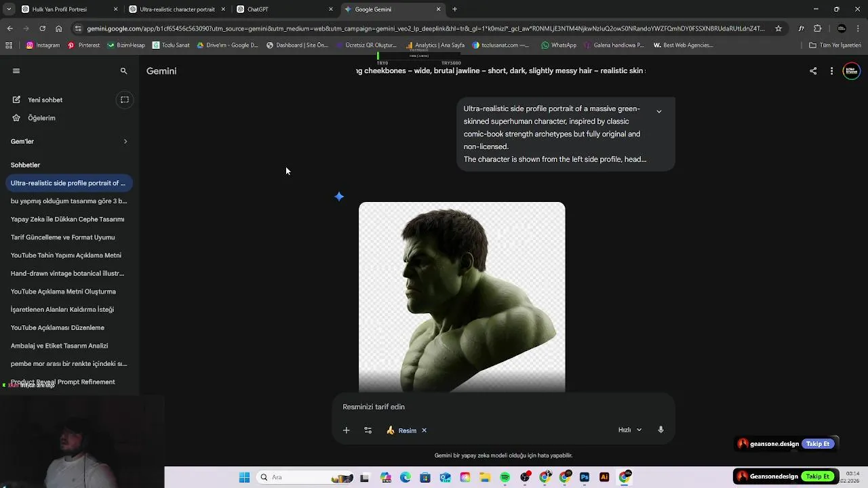Image resolution: width=868 pixels, height=488 pixels.
Task: Open the Instagram bookmark
Action: pos(43,45)
